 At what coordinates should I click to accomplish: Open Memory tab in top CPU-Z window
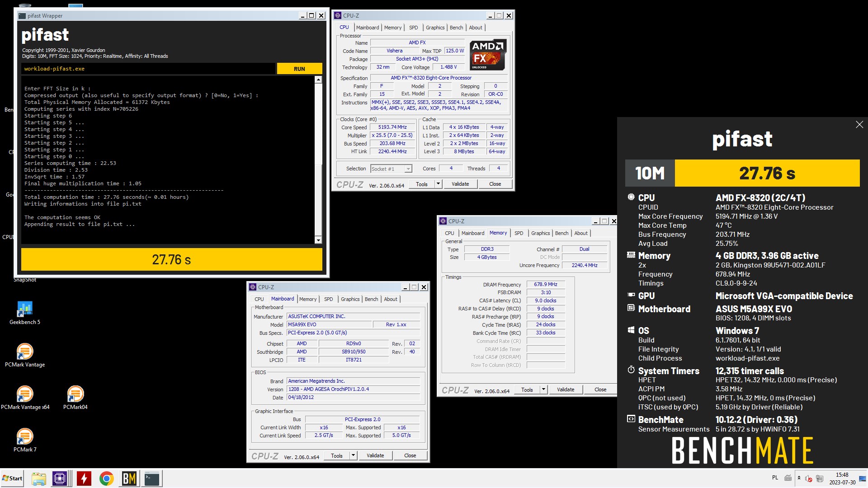click(392, 28)
